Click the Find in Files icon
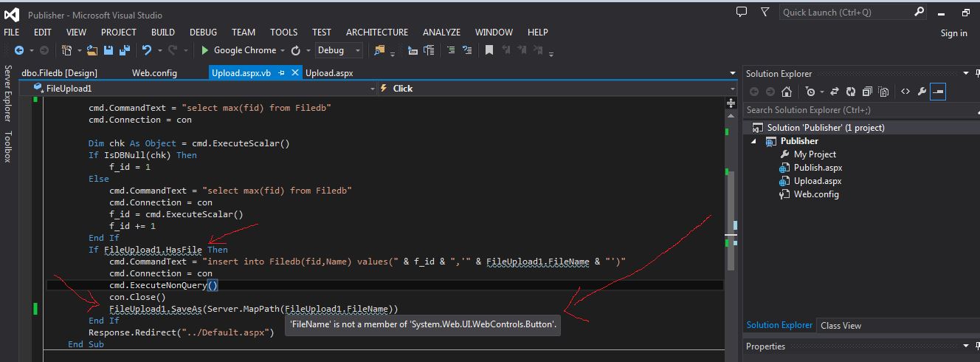The image size is (980, 362). tap(379, 50)
